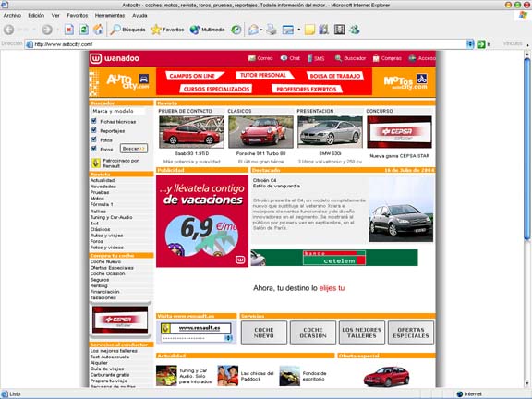Click the Motos autocity.com logo
The width and height of the screenshot is (532, 399).
point(405,82)
